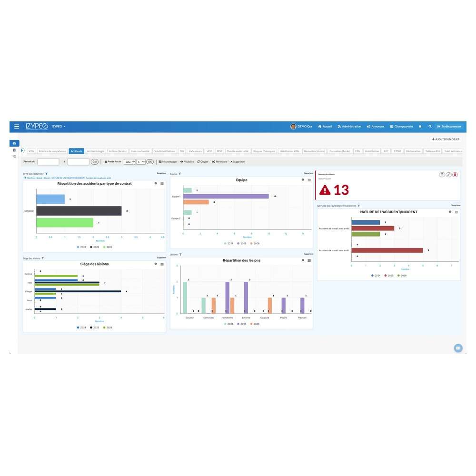This screenshot has width=476, height=476.
Task: Click the list icon in left sidebar
Action: coord(14,157)
